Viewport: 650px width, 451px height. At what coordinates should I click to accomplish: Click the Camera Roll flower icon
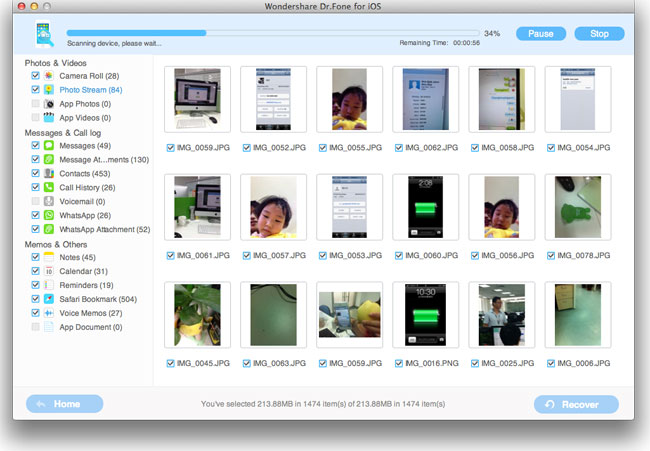tap(49, 75)
